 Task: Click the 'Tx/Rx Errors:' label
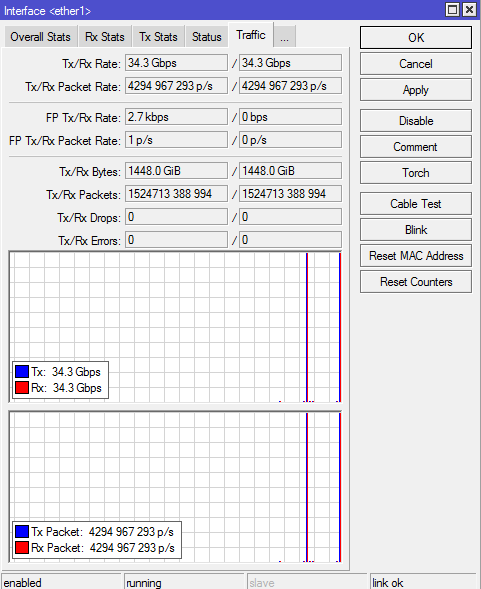click(x=89, y=241)
